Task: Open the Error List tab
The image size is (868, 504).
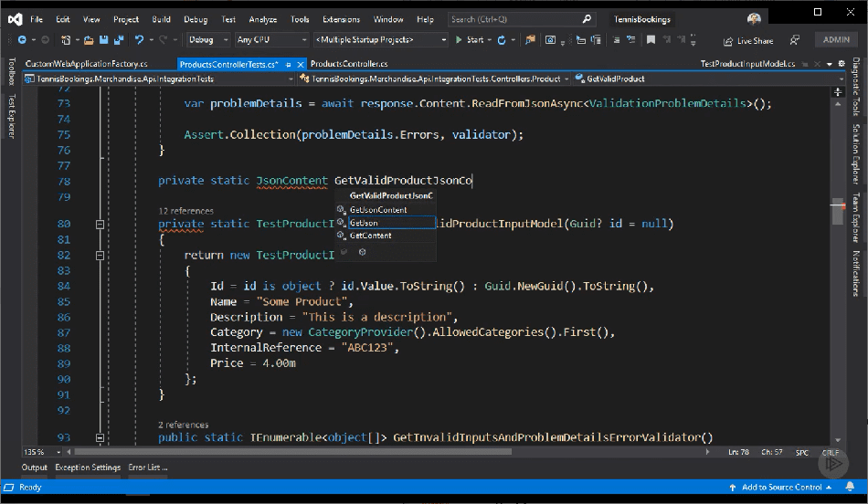Action: [x=148, y=467]
